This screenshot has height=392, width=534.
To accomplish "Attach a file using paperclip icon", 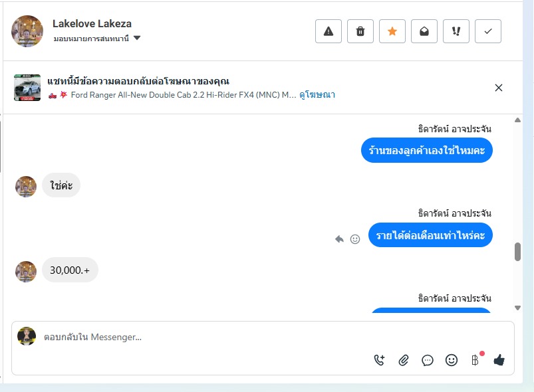I will coord(404,360).
